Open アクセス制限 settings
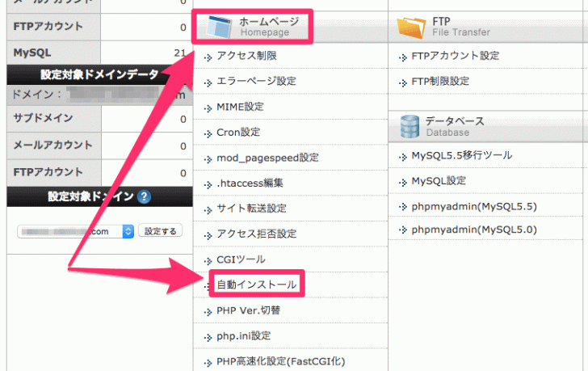 pos(246,56)
